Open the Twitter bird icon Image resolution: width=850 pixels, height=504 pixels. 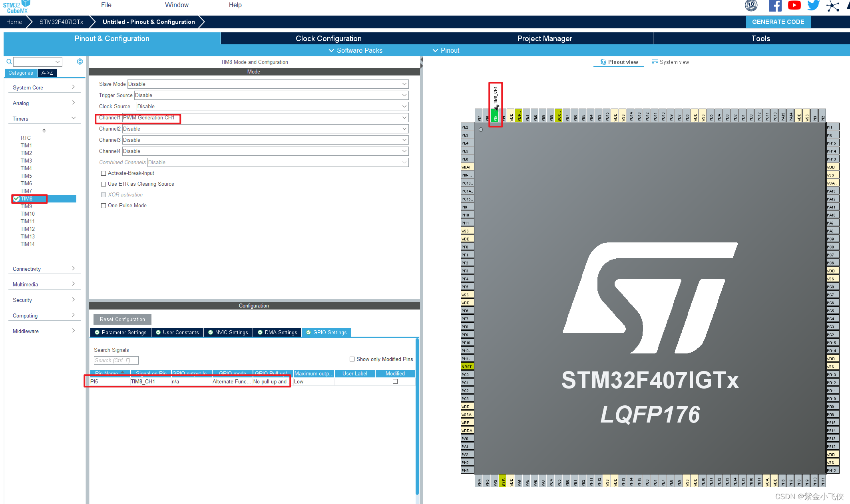point(813,5)
